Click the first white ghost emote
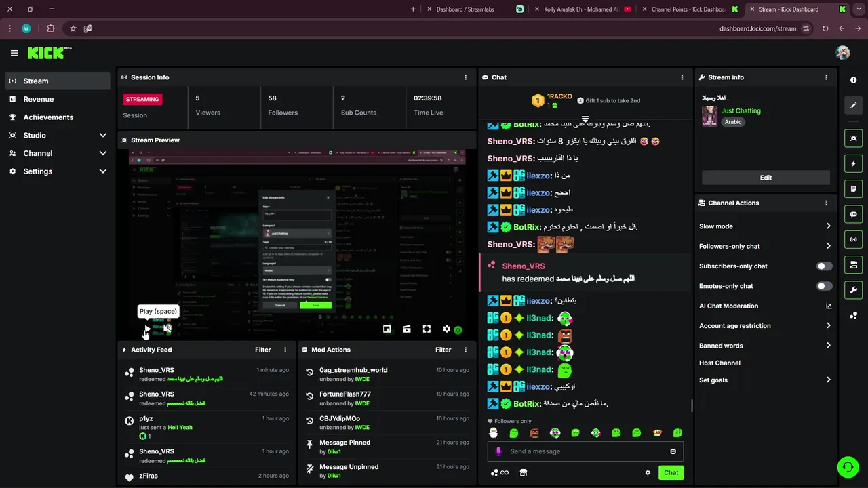The height and width of the screenshot is (488, 868). point(493,433)
